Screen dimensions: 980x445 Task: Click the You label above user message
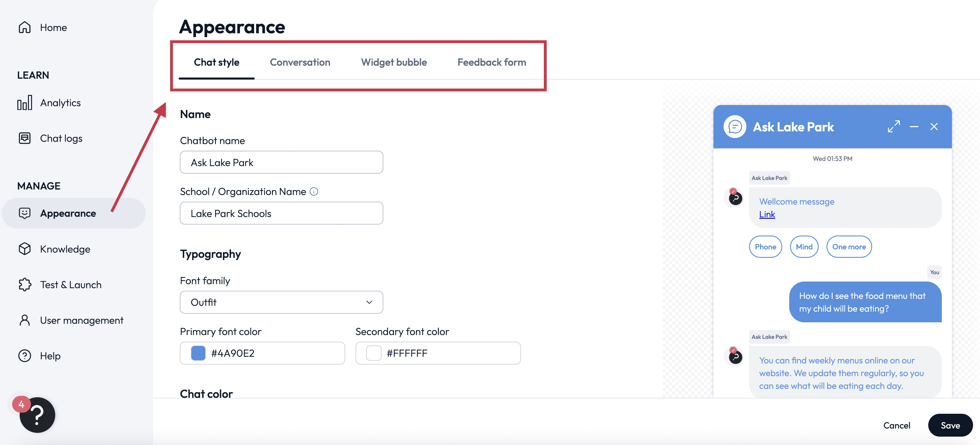pyautogui.click(x=934, y=273)
